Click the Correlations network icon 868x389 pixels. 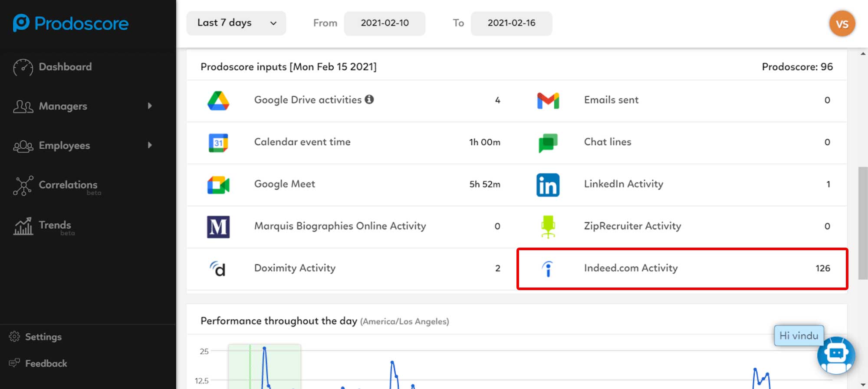point(23,186)
